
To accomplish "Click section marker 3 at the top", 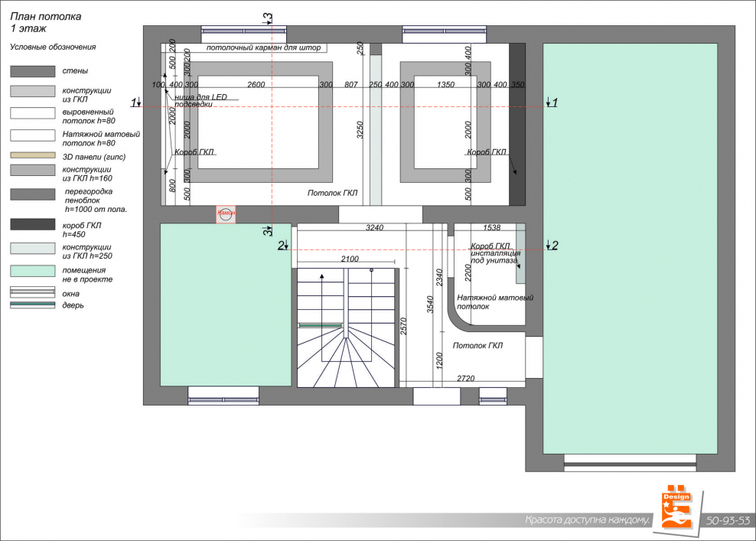I will pos(267,18).
